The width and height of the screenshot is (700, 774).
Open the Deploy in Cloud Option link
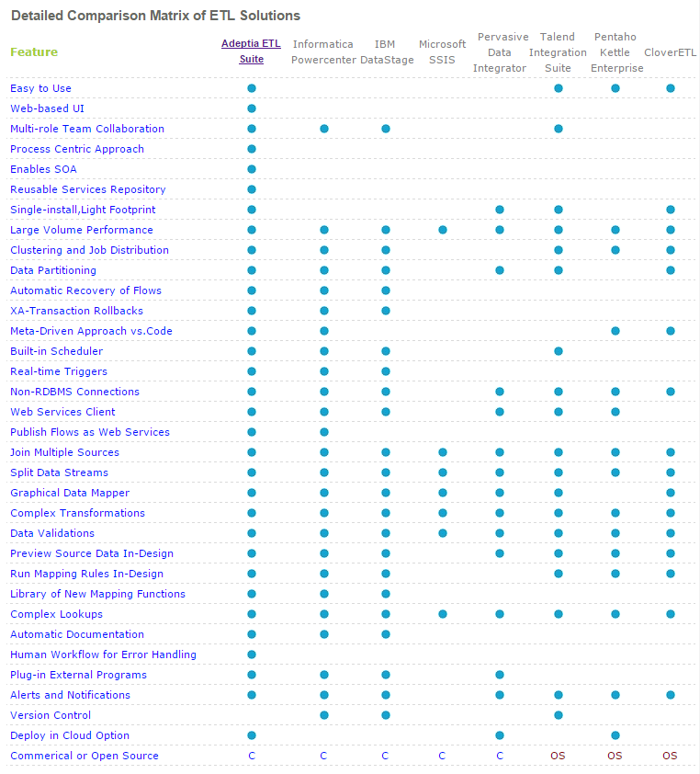point(70,735)
